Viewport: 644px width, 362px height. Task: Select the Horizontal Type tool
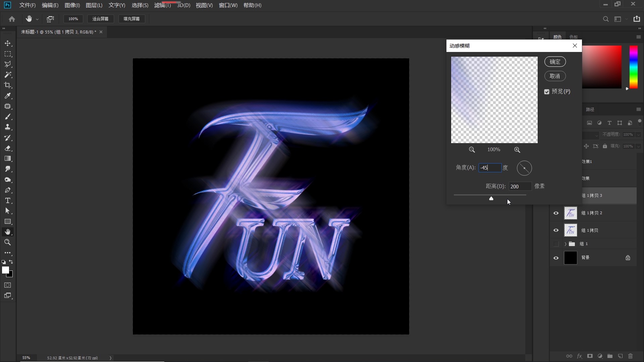[8, 200]
